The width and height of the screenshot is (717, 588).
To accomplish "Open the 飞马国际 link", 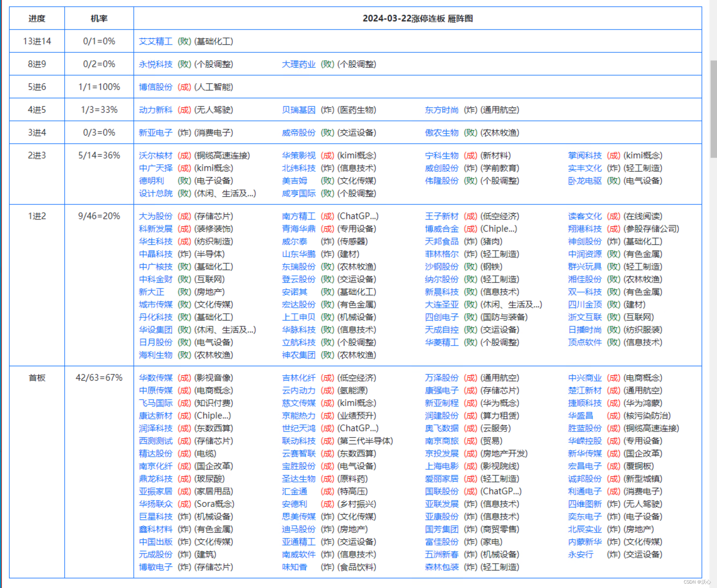I will point(156,403).
